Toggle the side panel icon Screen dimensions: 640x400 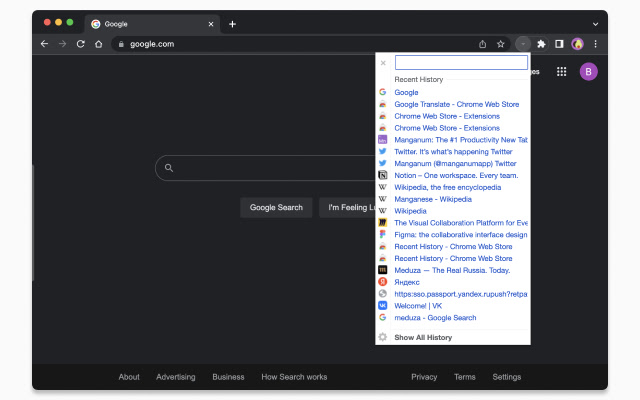click(x=559, y=44)
